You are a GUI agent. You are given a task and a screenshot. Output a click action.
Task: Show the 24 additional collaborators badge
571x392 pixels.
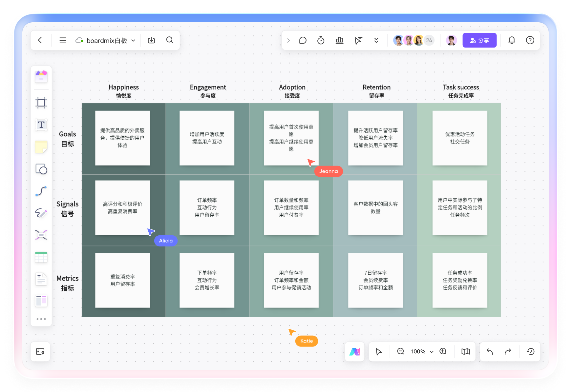pos(429,40)
